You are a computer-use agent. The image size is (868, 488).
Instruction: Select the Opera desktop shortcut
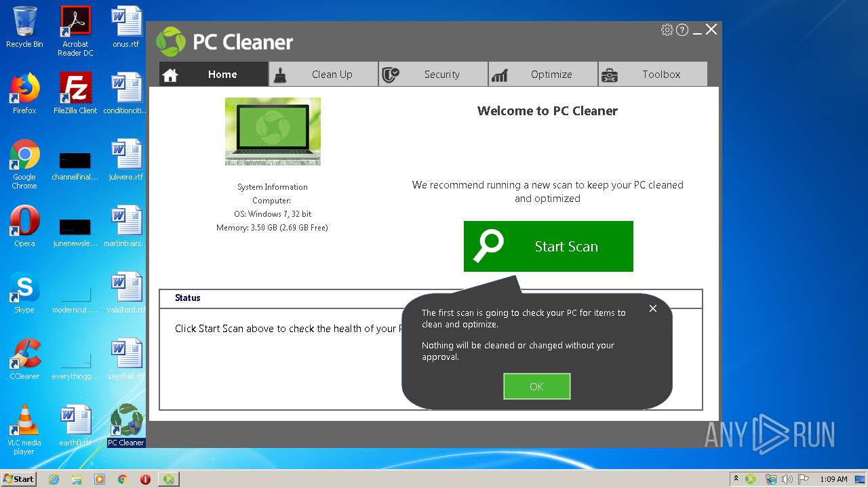pos(24,226)
